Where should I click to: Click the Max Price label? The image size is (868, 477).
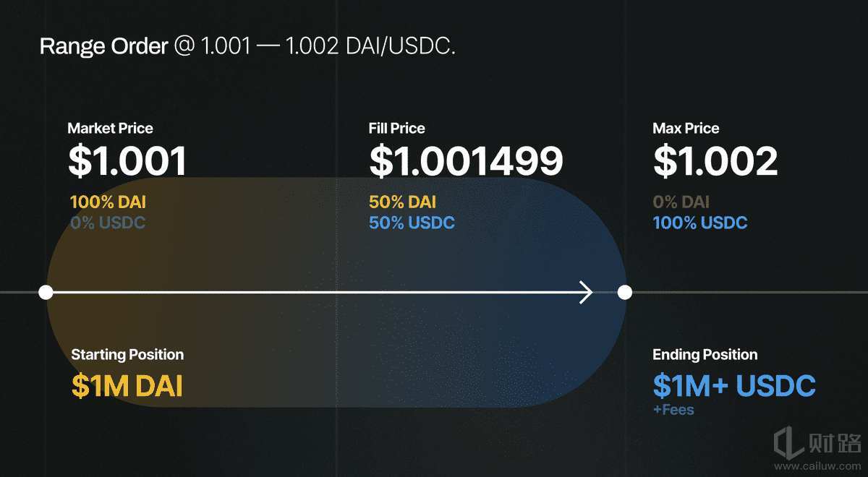coord(686,129)
